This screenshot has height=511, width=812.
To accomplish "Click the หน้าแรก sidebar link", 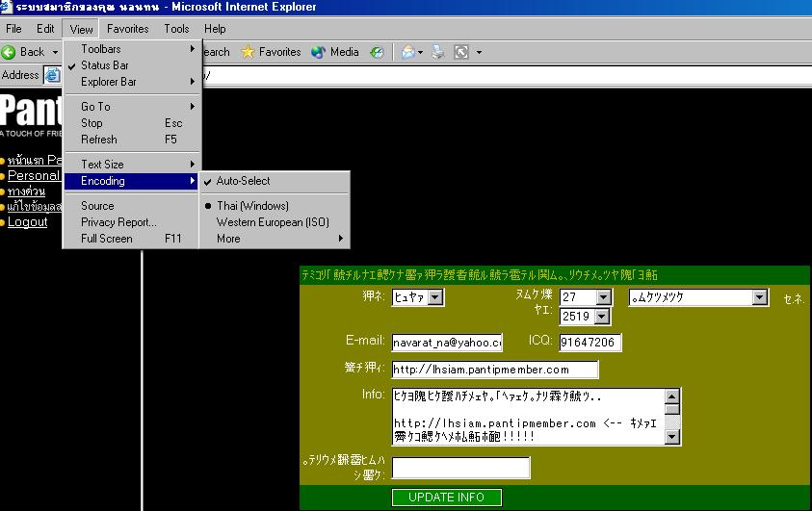I will click(34, 160).
